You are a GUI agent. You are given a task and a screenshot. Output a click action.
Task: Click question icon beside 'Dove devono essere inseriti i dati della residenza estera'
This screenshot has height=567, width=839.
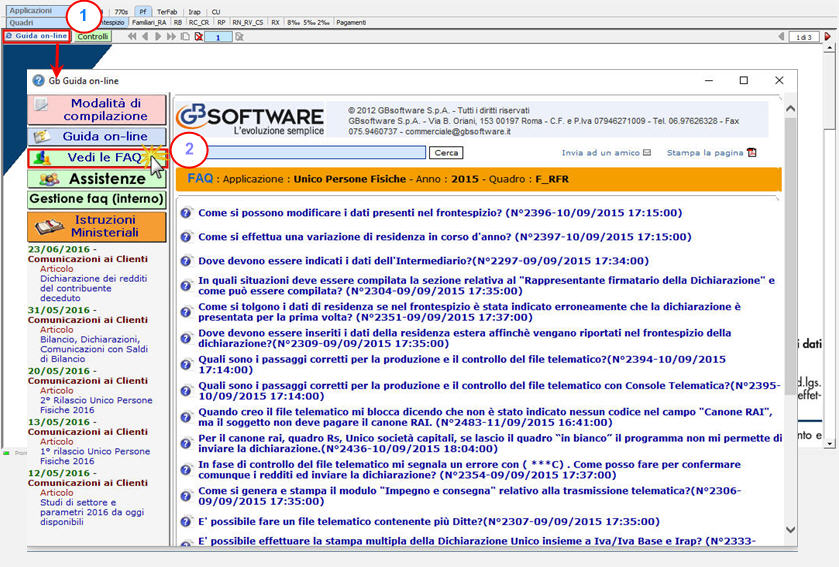186,338
